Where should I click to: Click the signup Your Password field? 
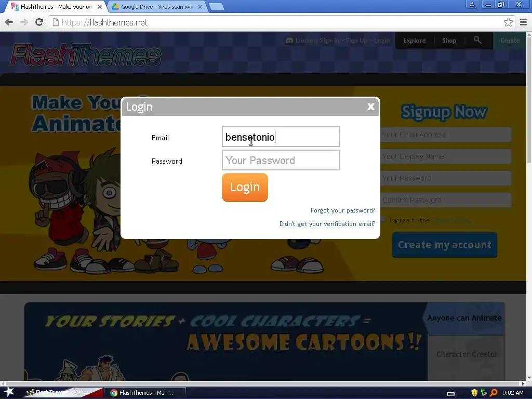click(446, 178)
